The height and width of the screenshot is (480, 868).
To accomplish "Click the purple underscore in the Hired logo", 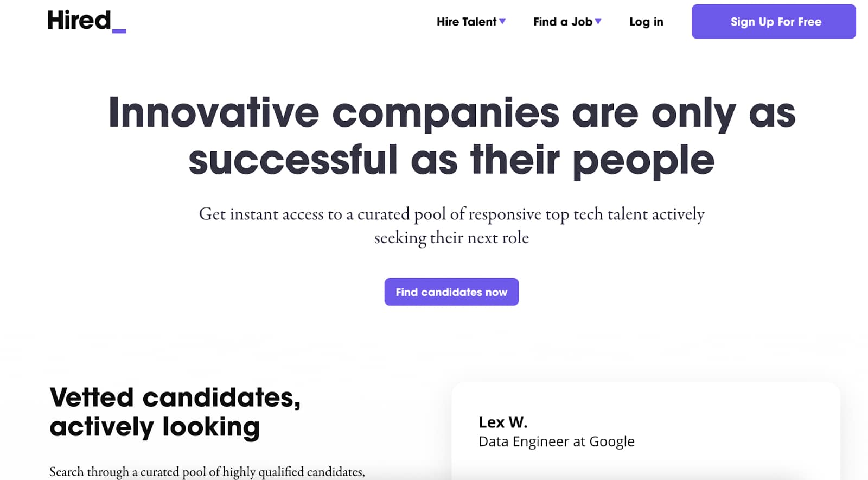I will (x=119, y=31).
